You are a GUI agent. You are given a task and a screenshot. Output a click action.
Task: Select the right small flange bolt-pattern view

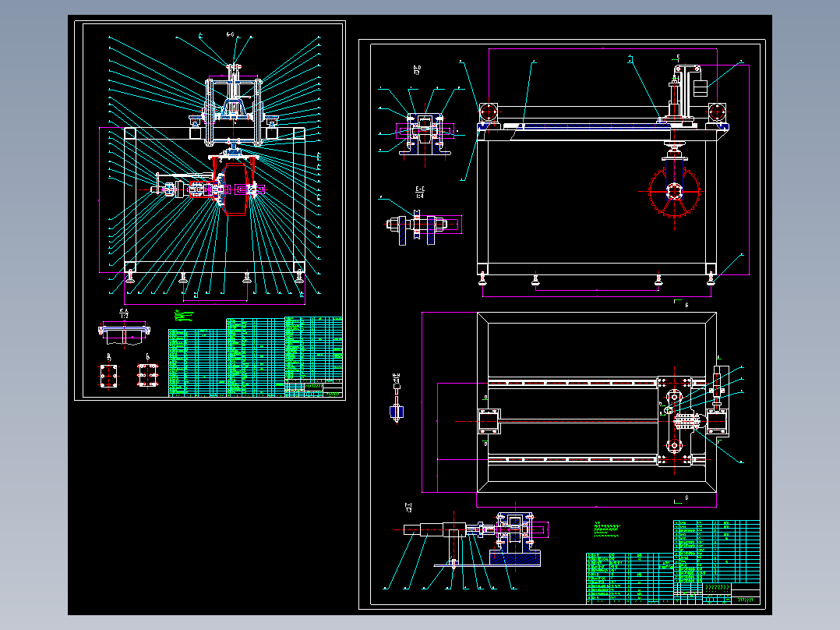click(147, 375)
